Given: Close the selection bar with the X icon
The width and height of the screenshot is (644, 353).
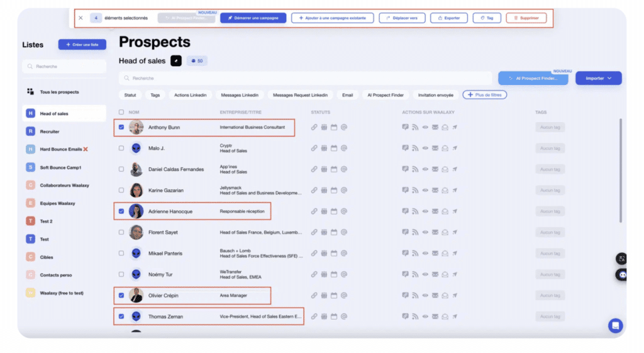Looking at the screenshot, I should (80, 18).
